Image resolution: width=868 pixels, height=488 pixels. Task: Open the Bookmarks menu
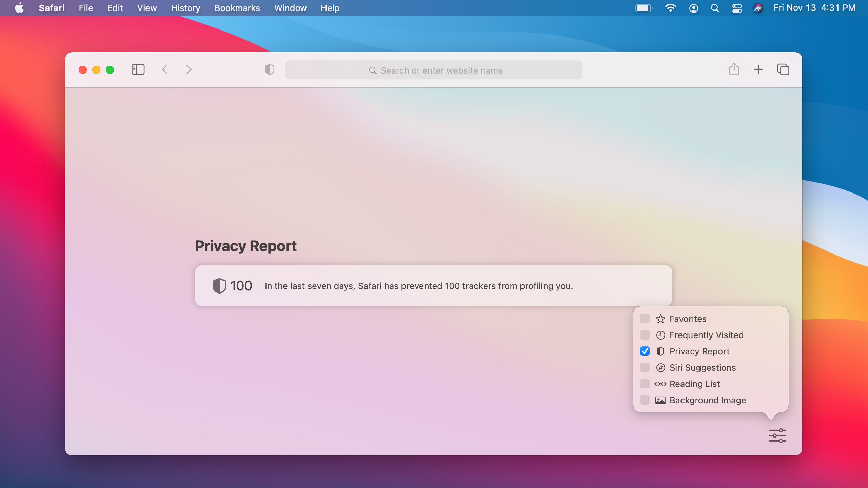coord(237,8)
